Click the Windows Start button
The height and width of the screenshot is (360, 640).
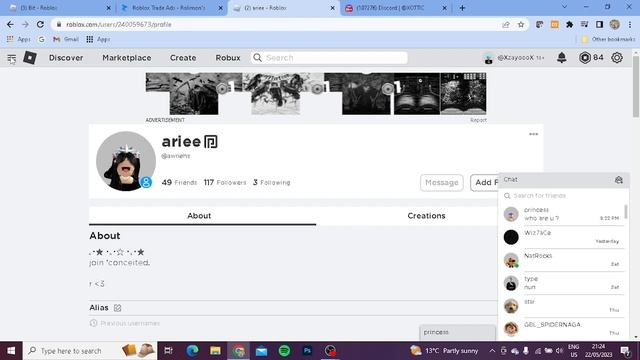(11, 351)
